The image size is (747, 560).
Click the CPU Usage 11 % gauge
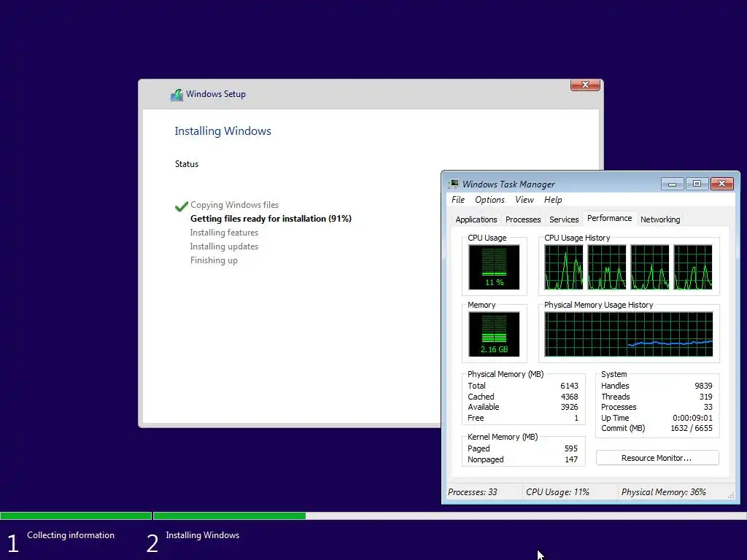[494, 267]
